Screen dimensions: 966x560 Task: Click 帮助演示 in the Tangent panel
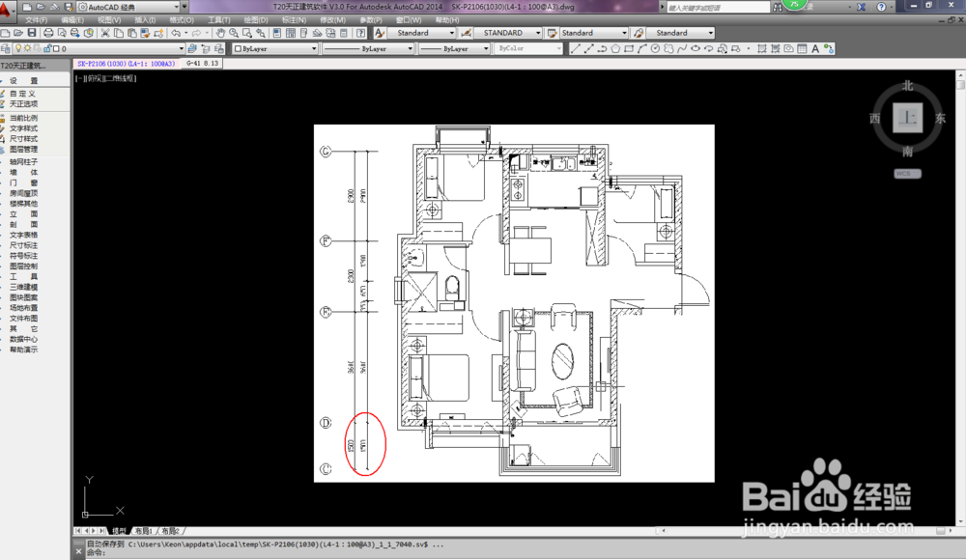[23, 350]
